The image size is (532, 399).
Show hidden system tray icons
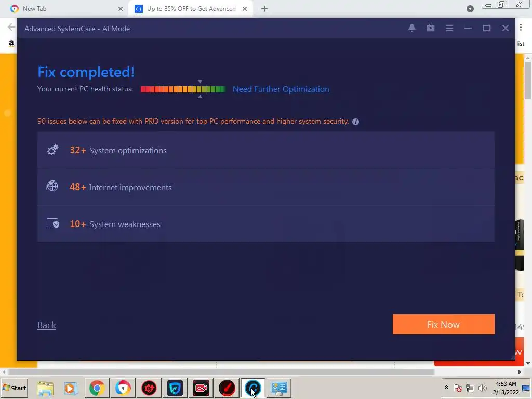[x=446, y=388]
